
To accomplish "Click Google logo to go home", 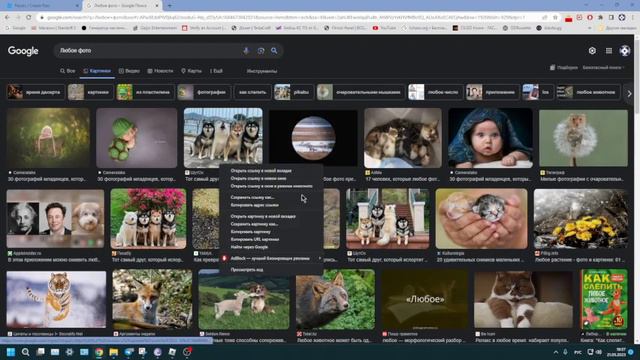I will coord(23,51).
